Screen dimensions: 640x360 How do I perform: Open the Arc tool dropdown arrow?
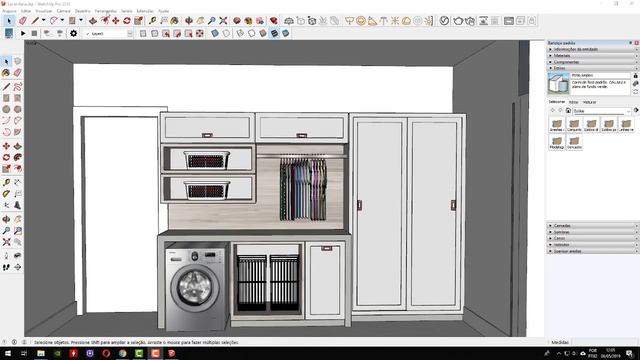(x=62, y=20)
